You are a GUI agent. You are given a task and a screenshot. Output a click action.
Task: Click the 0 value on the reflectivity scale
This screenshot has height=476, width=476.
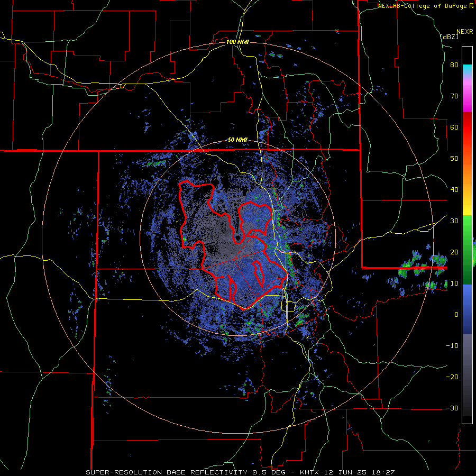pyautogui.click(x=456, y=315)
